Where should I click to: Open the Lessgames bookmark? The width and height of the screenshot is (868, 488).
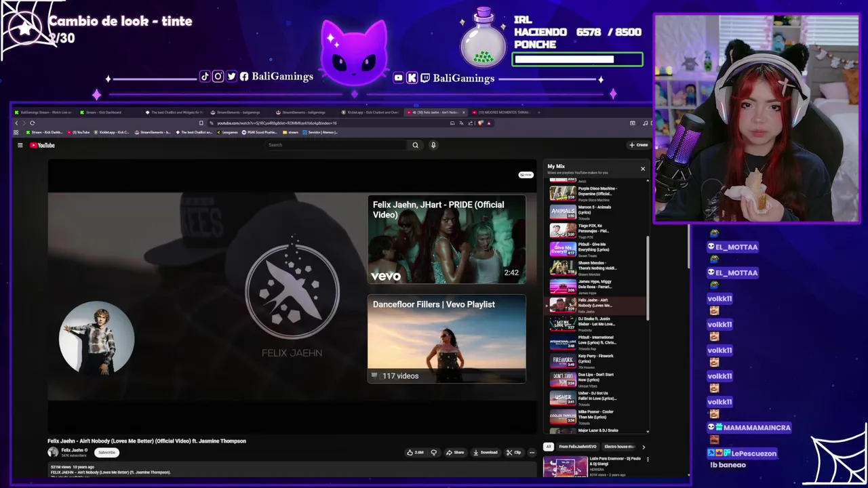click(226, 132)
